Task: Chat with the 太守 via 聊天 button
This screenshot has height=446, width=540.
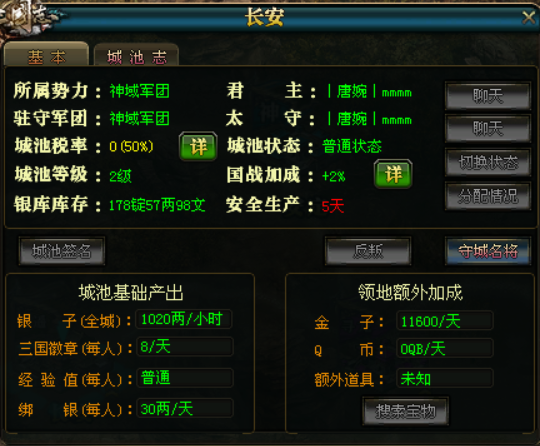Action: tap(488, 128)
